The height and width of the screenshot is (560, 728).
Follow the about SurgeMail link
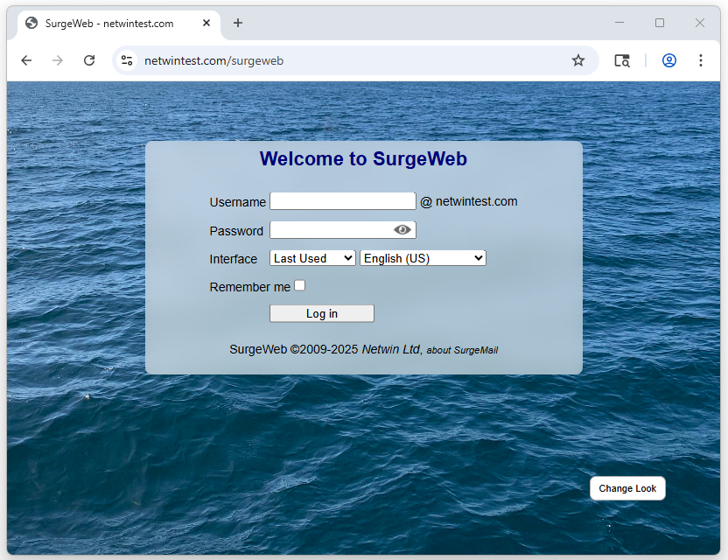tap(462, 350)
